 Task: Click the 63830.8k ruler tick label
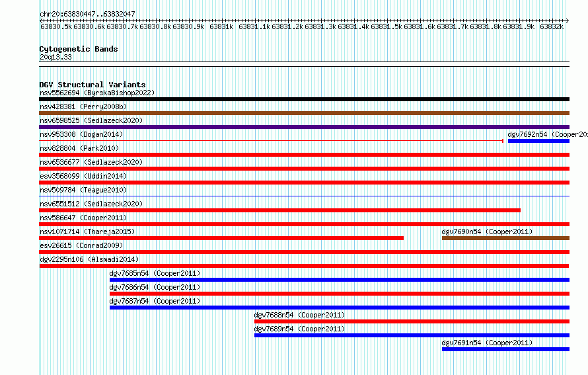pyautogui.click(x=155, y=26)
